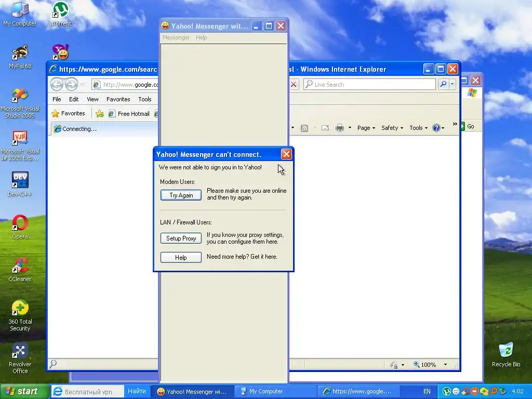This screenshot has height=399, width=532.
Task: Open Microsoft Visual Studio 2005 shortcut
Action: click(x=20, y=103)
